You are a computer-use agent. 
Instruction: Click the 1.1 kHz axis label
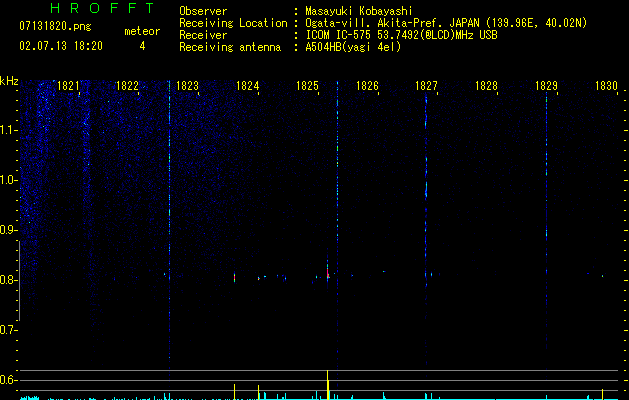click(x=8, y=130)
